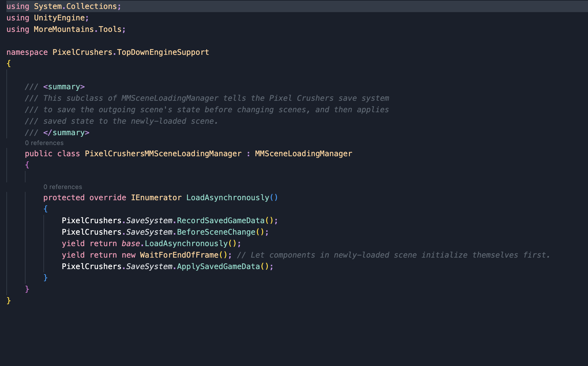Click the 'class' keyword

pyautogui.click(x=69, y=154)
